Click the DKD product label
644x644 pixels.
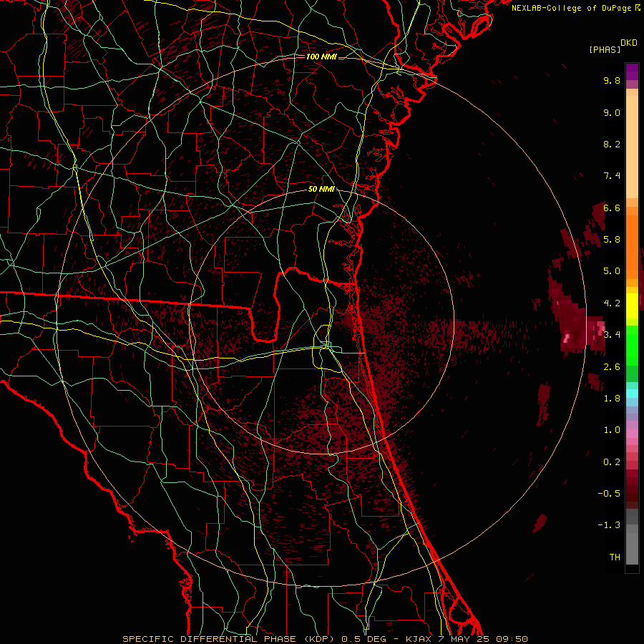coord(628,43)
